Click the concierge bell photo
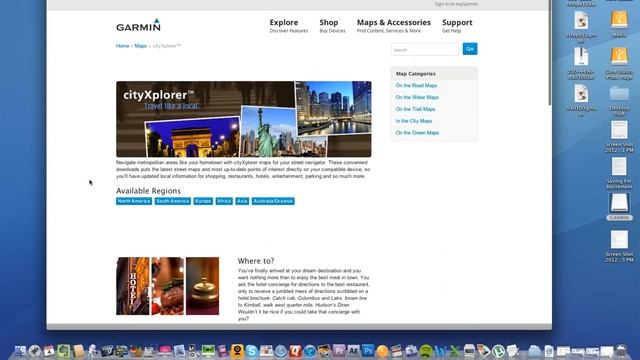The width and height of the screenshot is (640, 360). (x=202, y=286)
